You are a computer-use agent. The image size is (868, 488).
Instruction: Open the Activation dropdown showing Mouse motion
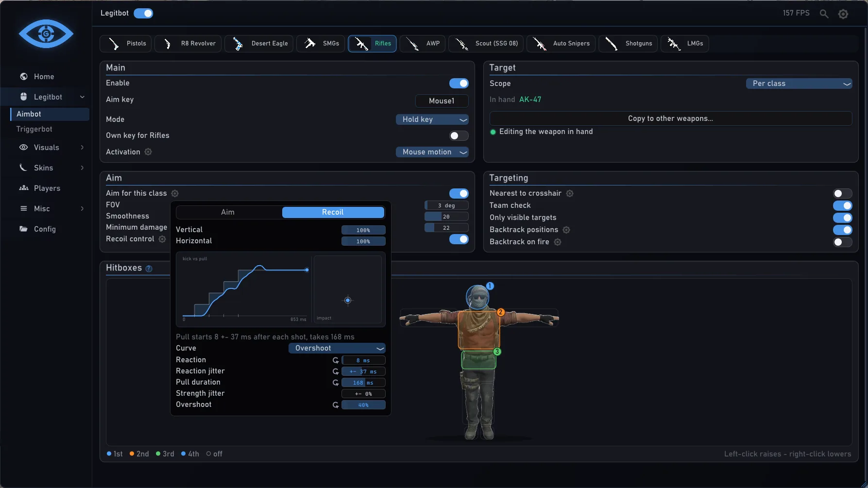(432, 152)
